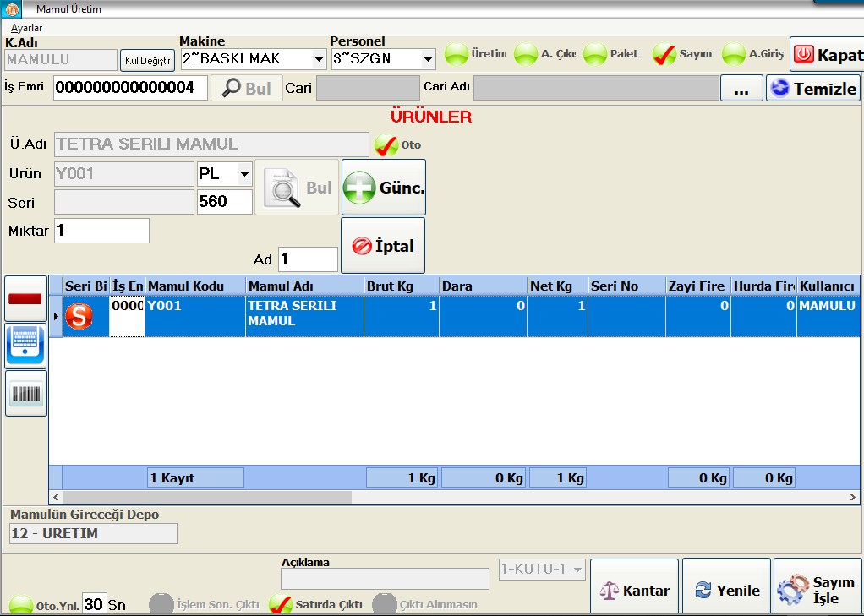Click the Sayım İşle gears button
The width and height of the screenshot is (864, 616).
pyautogui.click(x=818, y=591)
